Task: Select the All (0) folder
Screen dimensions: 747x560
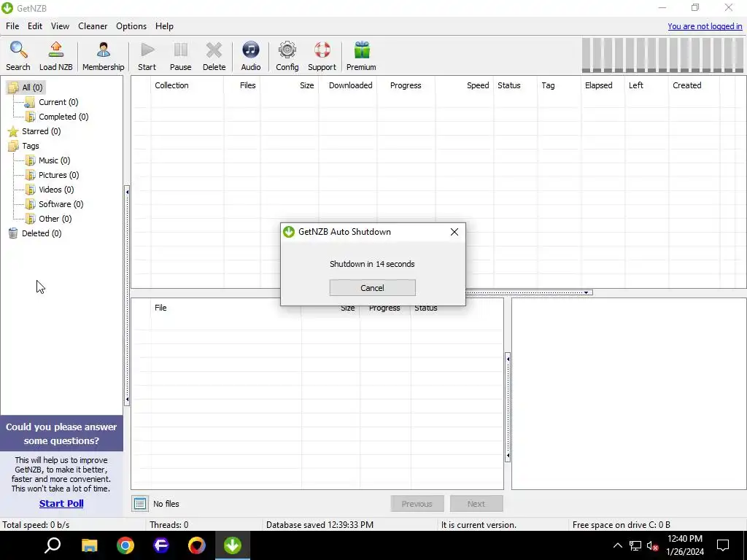Action: click(x=32, y=87)
